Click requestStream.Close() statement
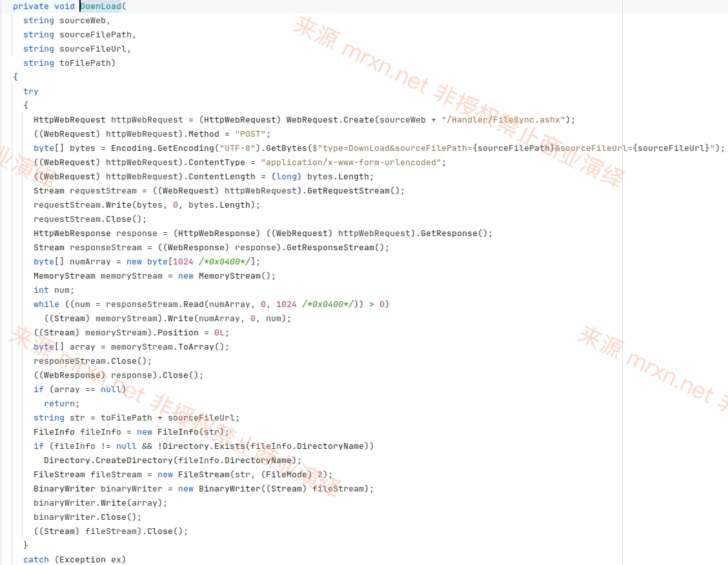 (90, 219)
